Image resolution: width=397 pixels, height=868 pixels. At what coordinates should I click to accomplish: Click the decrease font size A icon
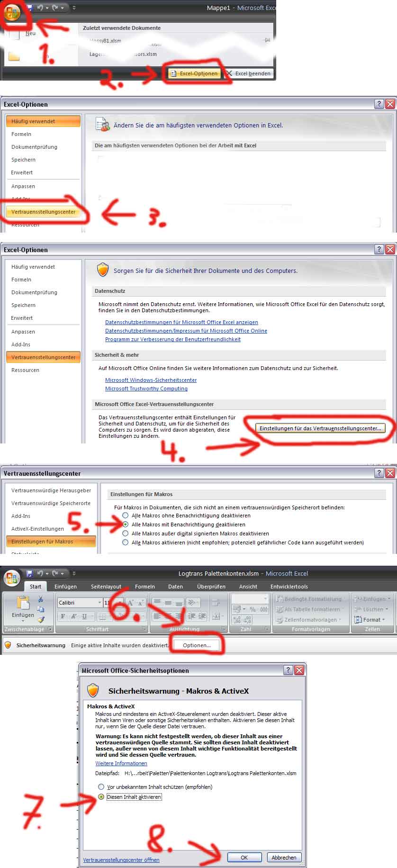click(140, 603)
